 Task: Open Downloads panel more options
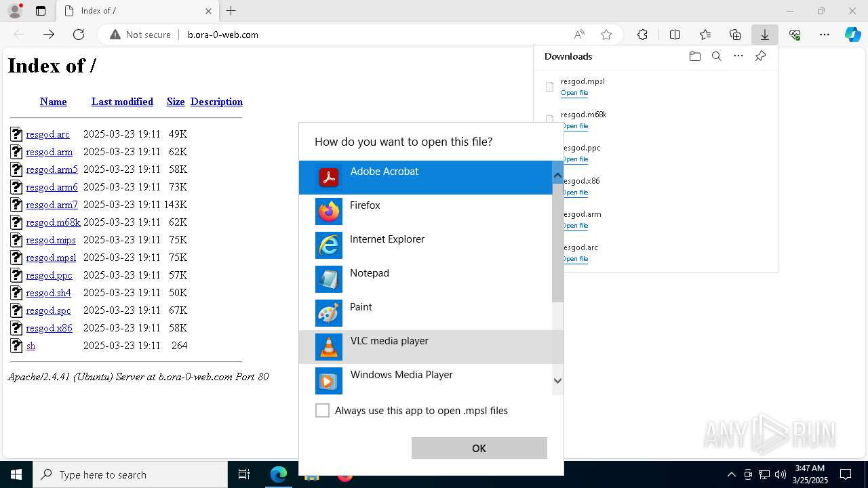(738, 56)
